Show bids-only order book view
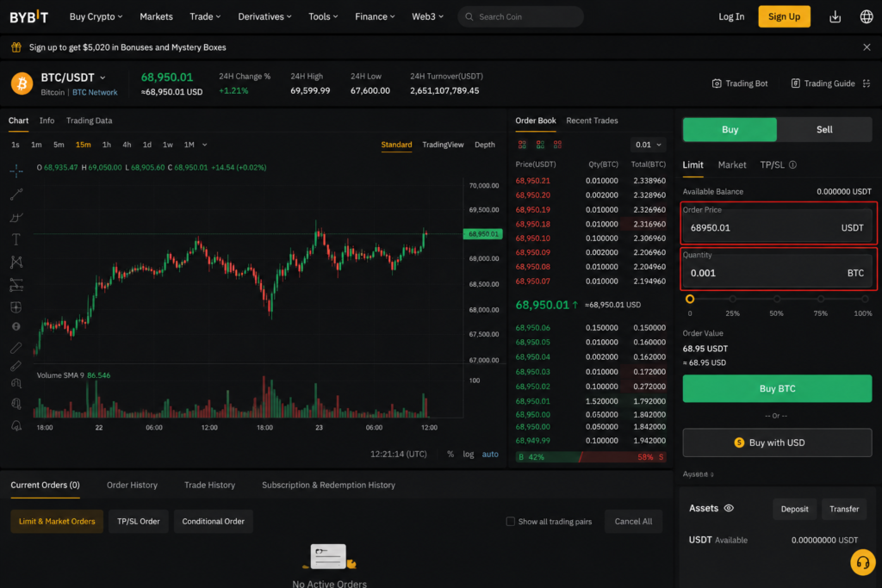The width and height of the screenshot is (882, 588). 540,145
